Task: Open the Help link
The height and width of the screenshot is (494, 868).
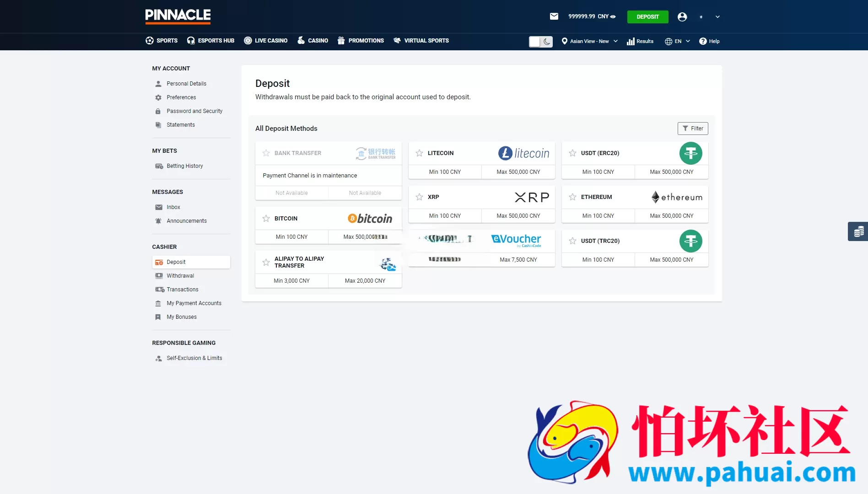Action: (709, 41)
